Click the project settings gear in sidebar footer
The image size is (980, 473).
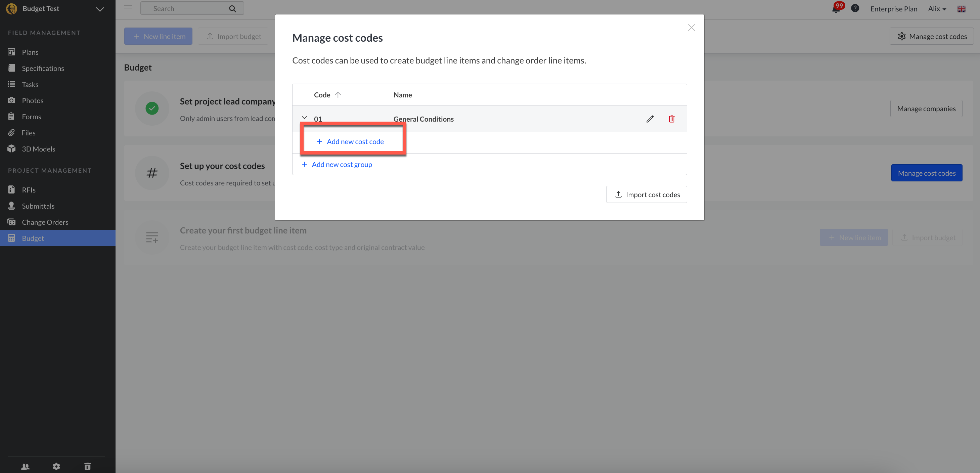56,466
